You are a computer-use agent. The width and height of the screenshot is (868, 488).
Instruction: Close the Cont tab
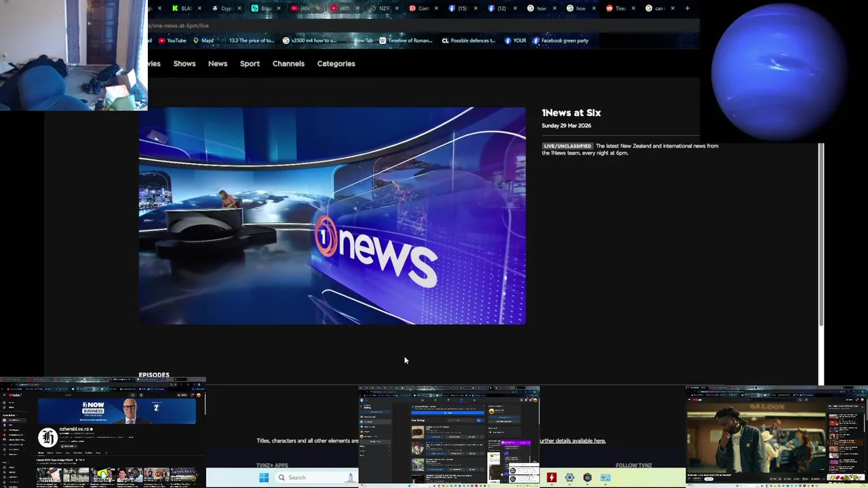pos(436,8)
